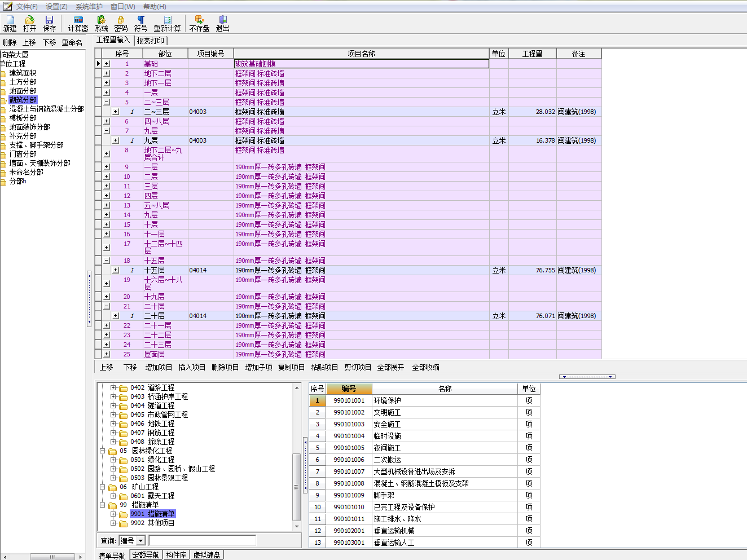Select the 建筑面积 folder in sidebar
Image resolution: width=747 pixels, height=560 pixels.
pos(23,73)
